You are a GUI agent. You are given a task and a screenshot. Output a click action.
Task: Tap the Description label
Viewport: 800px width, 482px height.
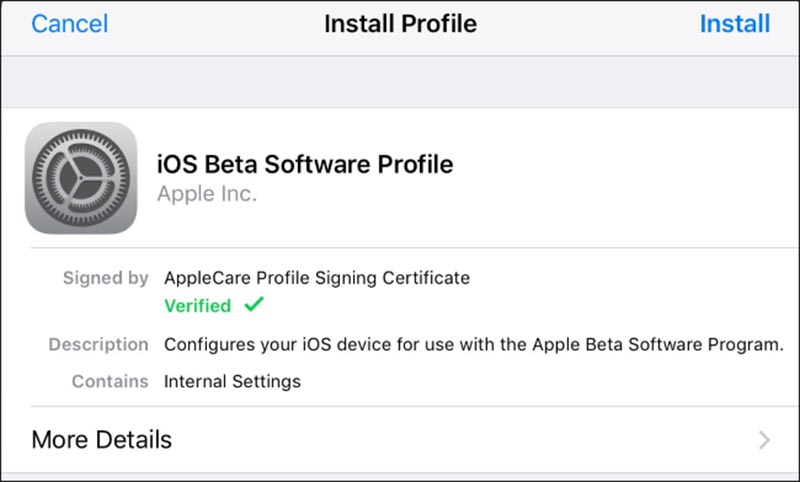98,345
